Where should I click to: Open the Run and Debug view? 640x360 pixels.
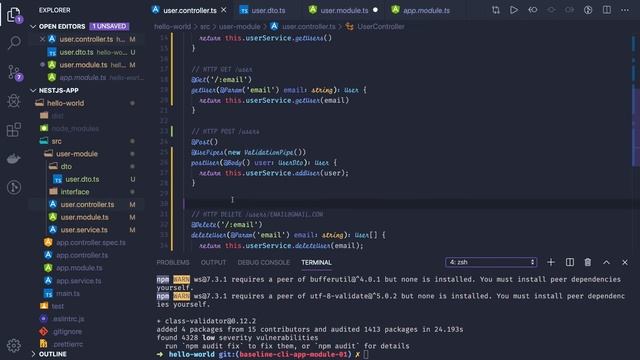click(14, 101)
